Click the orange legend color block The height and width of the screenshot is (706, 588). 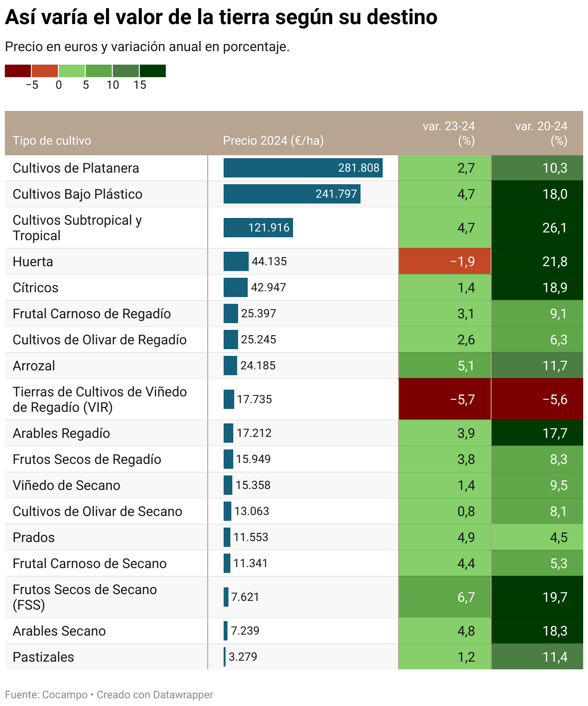(x=44, y=71)
